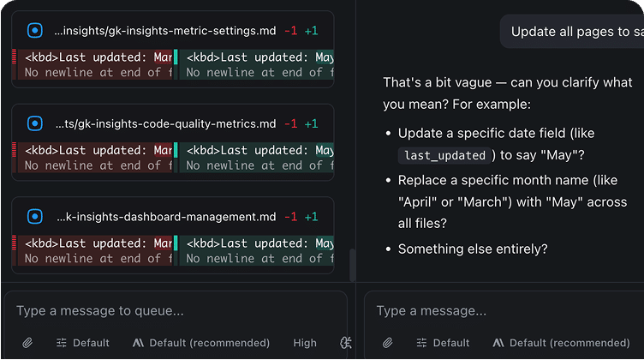
Task: Open the k-insights-dashboard-management.md diff
Action: [166, 217]
